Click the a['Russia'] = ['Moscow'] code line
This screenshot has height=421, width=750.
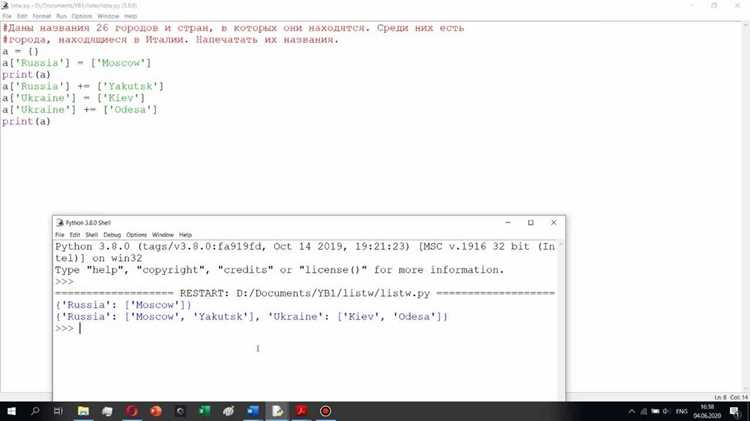click(x=77, y=63)
